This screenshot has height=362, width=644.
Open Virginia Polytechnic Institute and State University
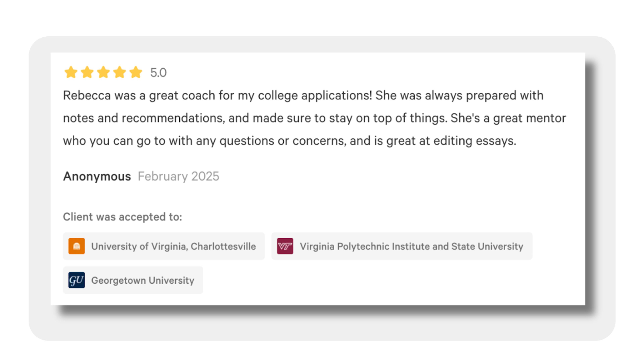pyautogui.click(x=412, y=246)
